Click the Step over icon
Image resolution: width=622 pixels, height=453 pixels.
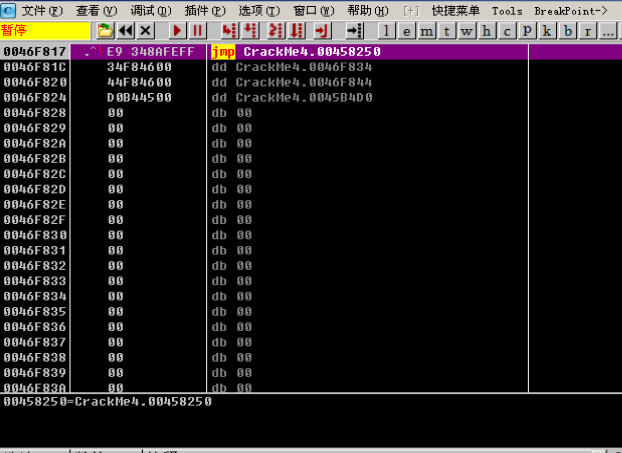pos(250,30)
